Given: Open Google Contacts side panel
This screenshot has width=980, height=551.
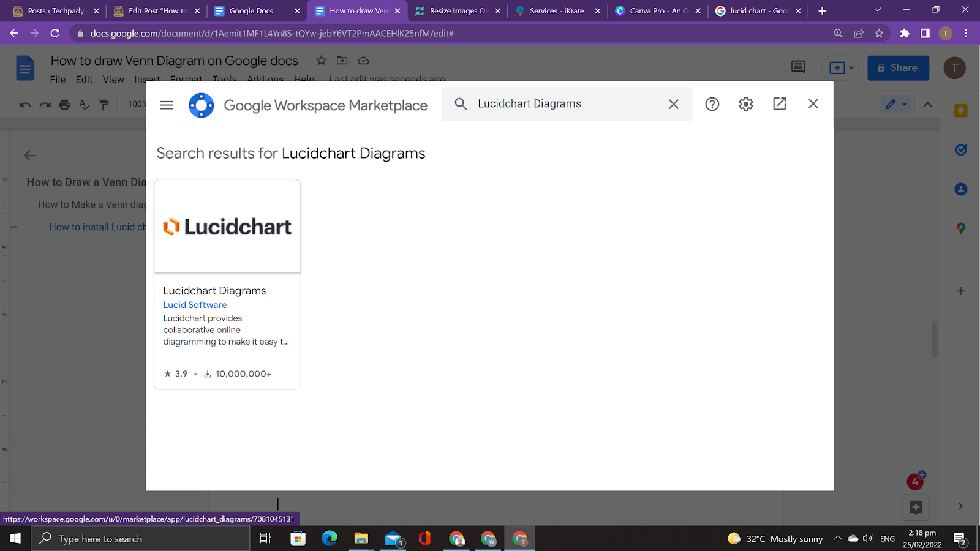Looking at the screenshot, I should click(x=960, y=189).
